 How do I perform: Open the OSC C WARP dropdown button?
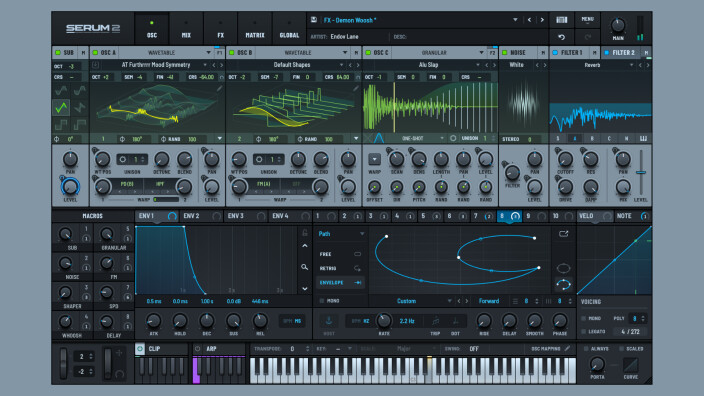tap(374, 159)
